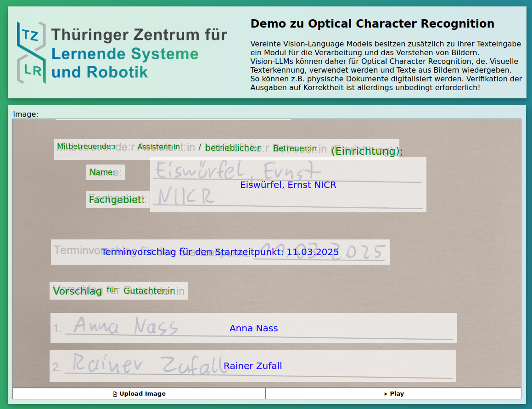Image resolution: width=532 pixels, height=409 pixels.
Task: Select the blue Terminvorschlag date text
Action: (220, 252)
